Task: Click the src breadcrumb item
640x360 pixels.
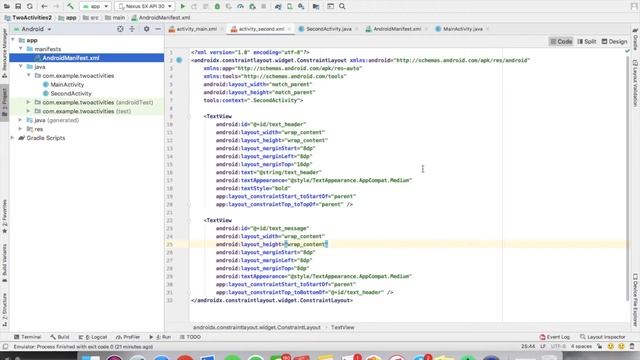Action: tap(91, 18)
